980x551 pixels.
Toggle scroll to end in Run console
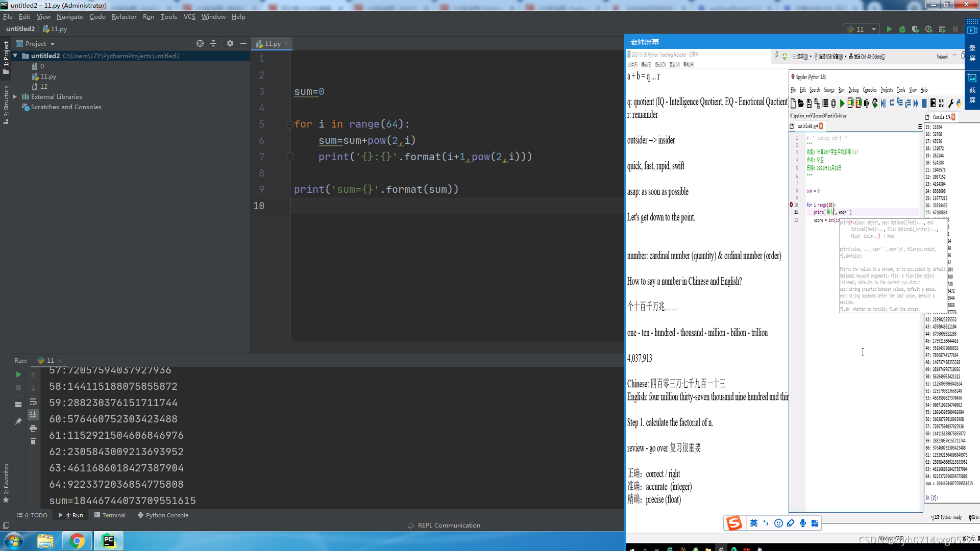click(33, 415)
